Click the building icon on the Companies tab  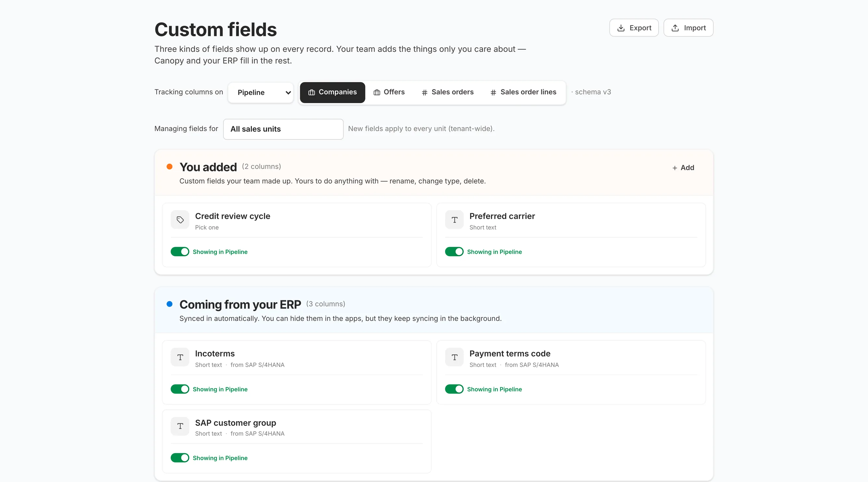coord(311,92)
